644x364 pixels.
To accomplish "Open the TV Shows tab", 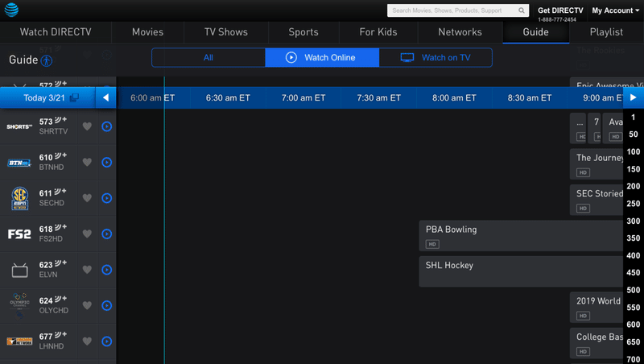I will pyautogui.click(x=226, y=32).
